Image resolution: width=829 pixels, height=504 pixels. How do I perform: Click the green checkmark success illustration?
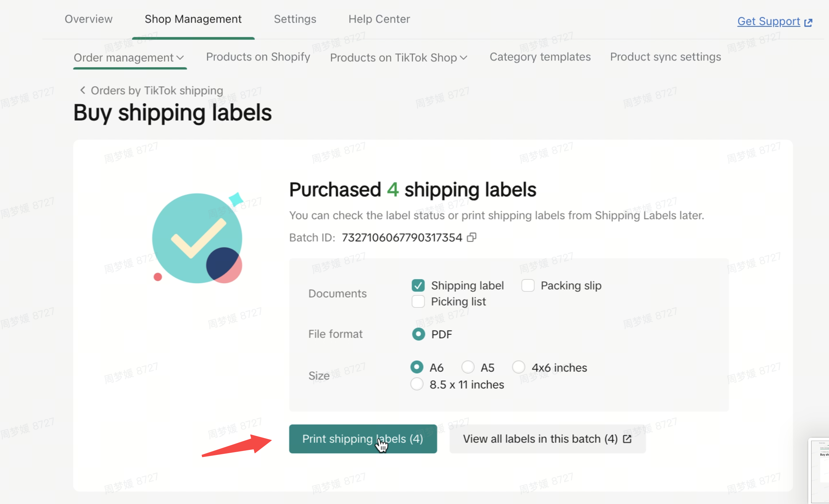point(197,238)
